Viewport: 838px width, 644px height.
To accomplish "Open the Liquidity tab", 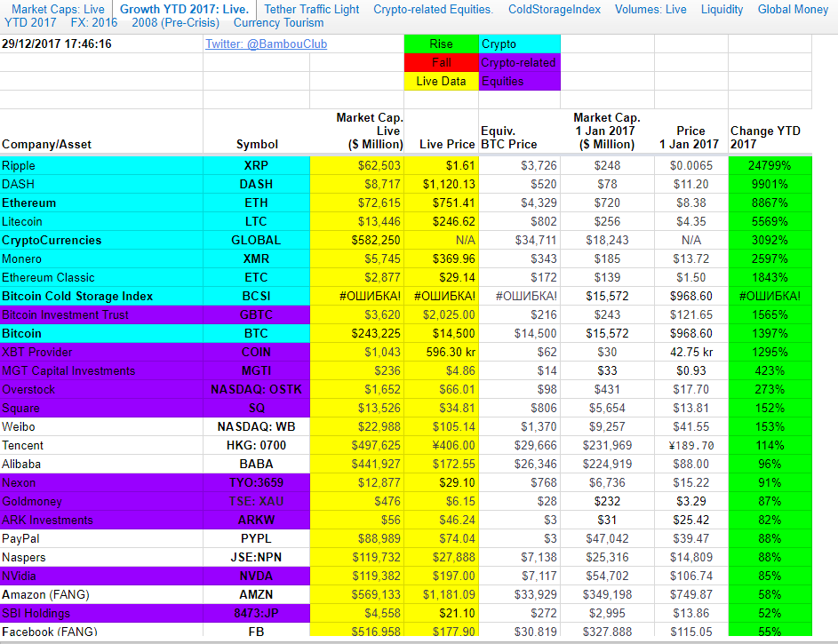I will tap(722, 9).
